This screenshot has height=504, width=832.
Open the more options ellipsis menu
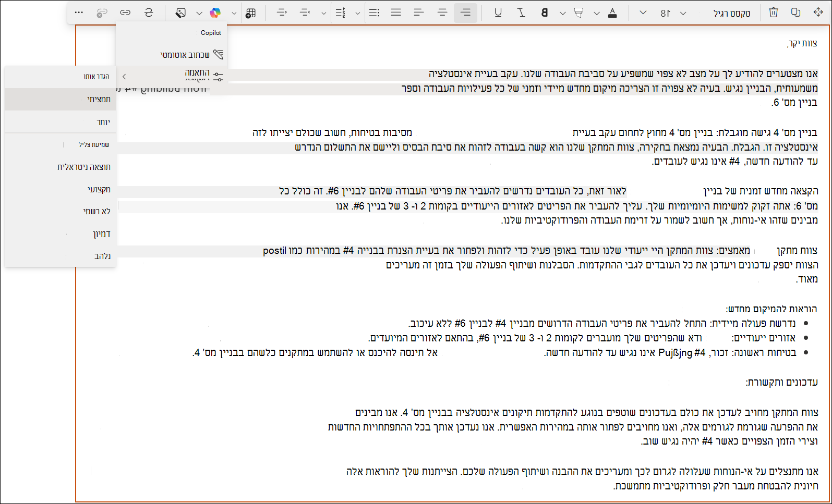(79, 13)
